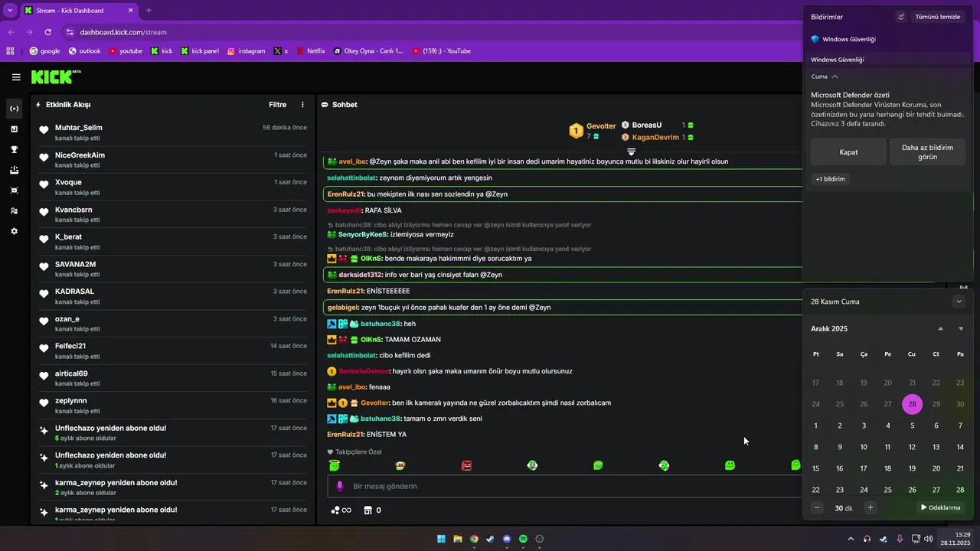Open Spotify from taskbar
The image size is (980, 551).
[x=523, y=539]
